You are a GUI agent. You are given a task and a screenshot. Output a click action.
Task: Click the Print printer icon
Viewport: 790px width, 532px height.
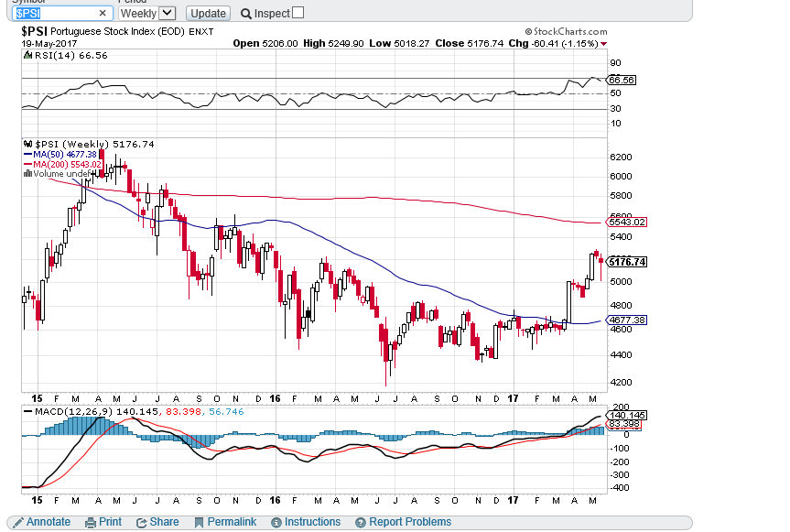click(91, 523)
